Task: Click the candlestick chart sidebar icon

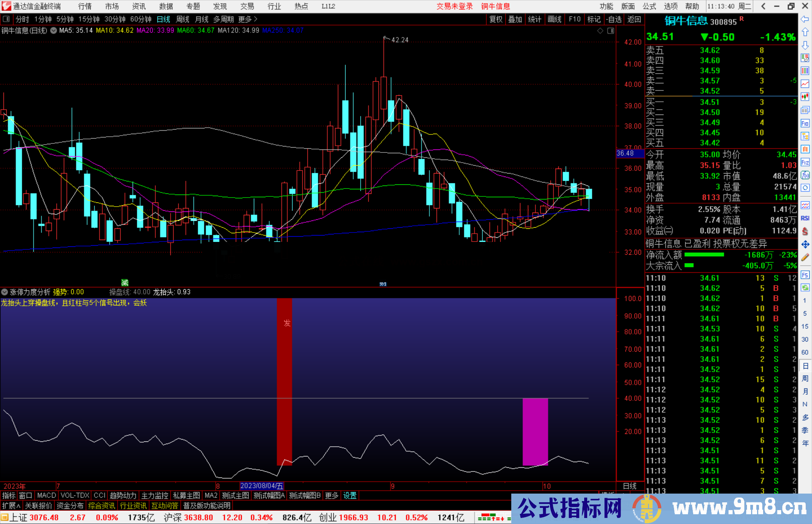Action: point(805,97)
